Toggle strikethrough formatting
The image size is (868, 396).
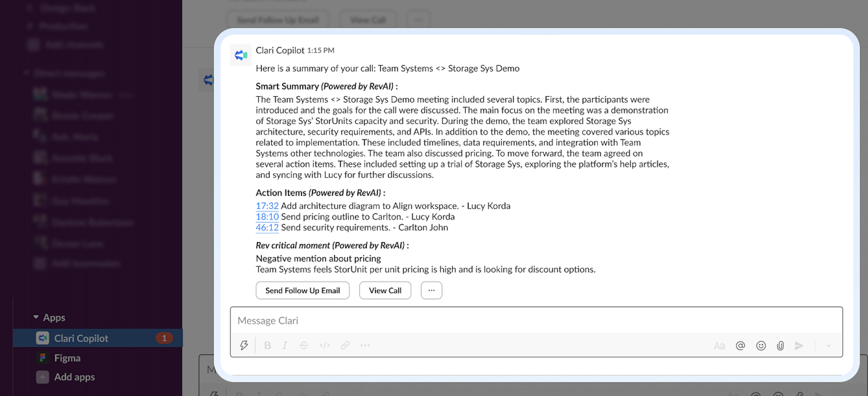[304, 345]
